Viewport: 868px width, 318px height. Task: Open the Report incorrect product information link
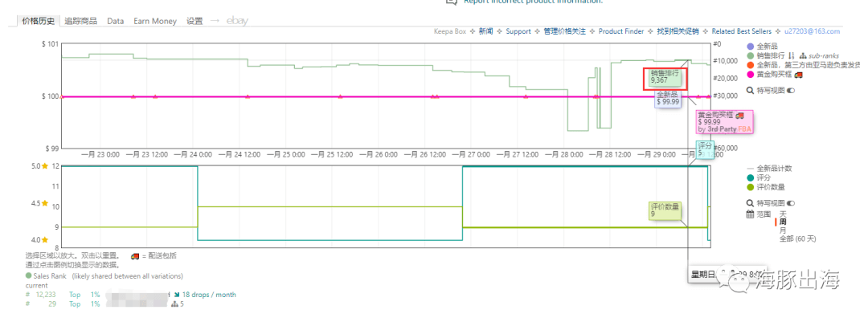[x=533, y=2]
